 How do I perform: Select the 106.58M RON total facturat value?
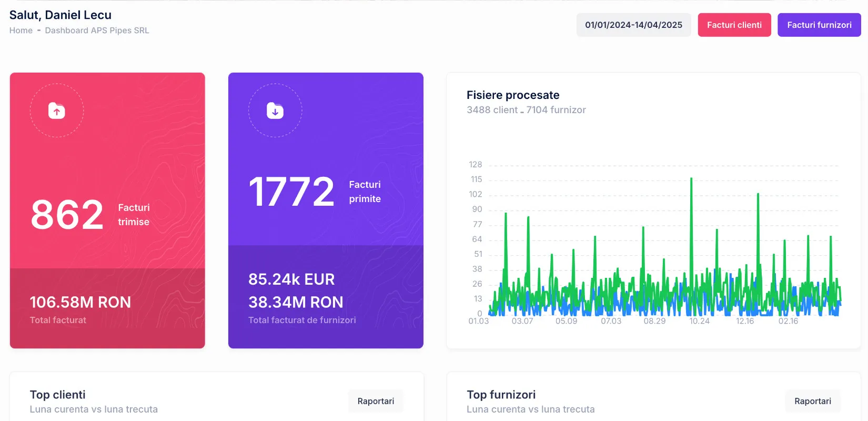point(80,302)
